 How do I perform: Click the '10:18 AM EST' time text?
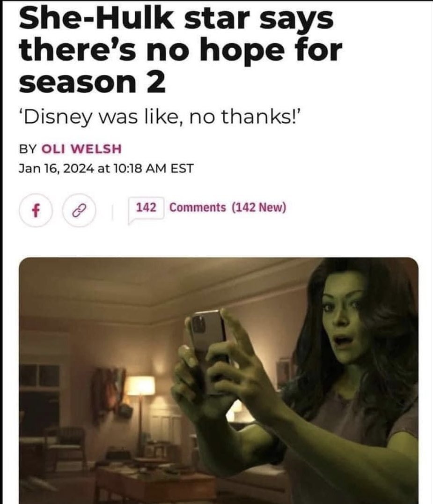point(154,168)
